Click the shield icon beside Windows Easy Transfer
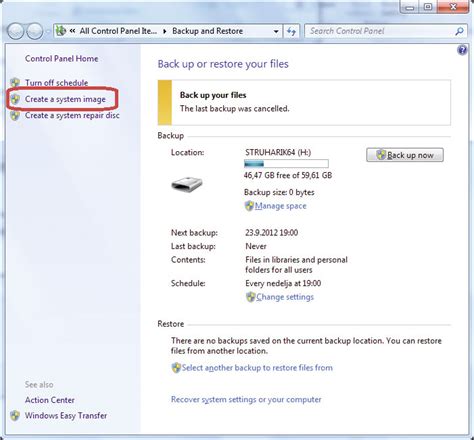This screenshot has width=474, height=440. (x=15, y=415)
